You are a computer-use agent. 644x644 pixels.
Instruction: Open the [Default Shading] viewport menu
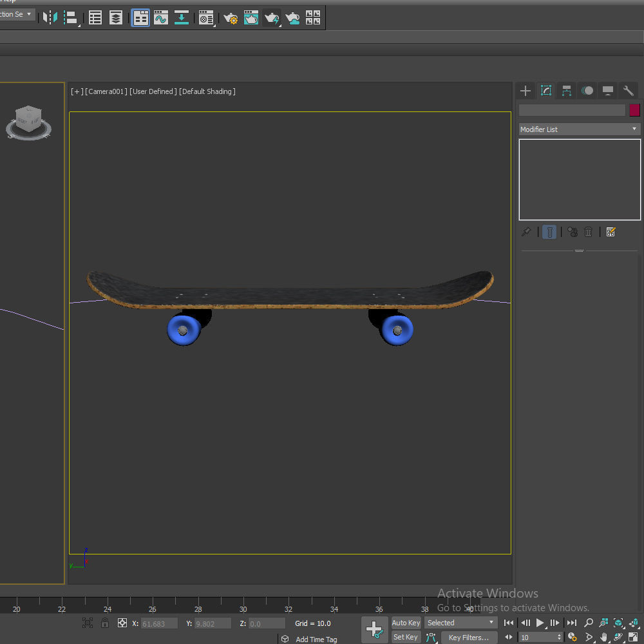pos(207,91)
